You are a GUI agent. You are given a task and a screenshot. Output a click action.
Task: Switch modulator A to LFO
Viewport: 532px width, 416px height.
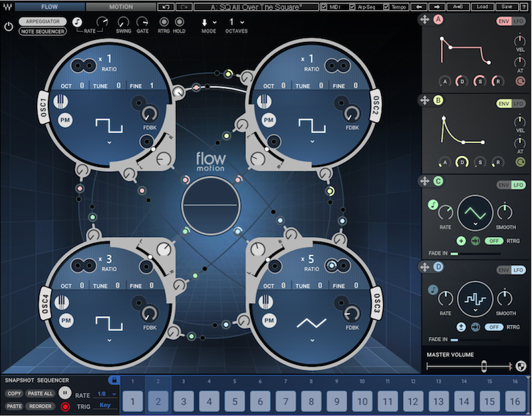(519, 21)
